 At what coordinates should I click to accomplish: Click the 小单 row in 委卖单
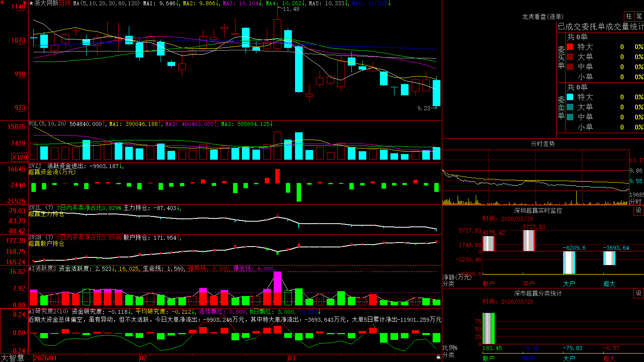[x=605, y=127]
